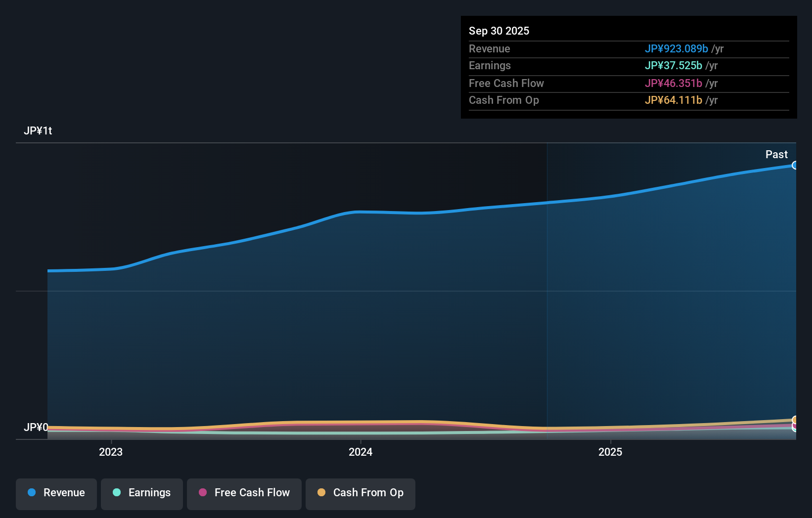Click the blue Revenue dot icon in legend
This screenshot has width=812, height=518.
(31, 493)
